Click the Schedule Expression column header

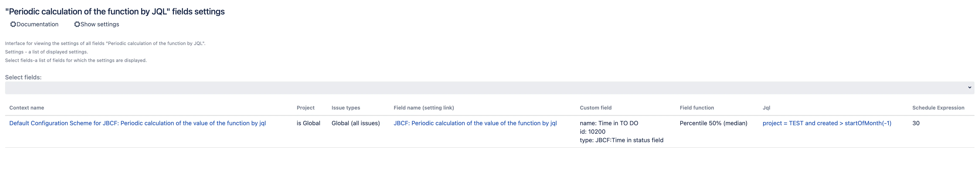point(938,108)
